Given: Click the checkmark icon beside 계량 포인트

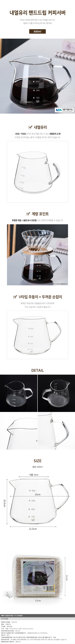Looking at the screenshot, I should tap(28, 214).
